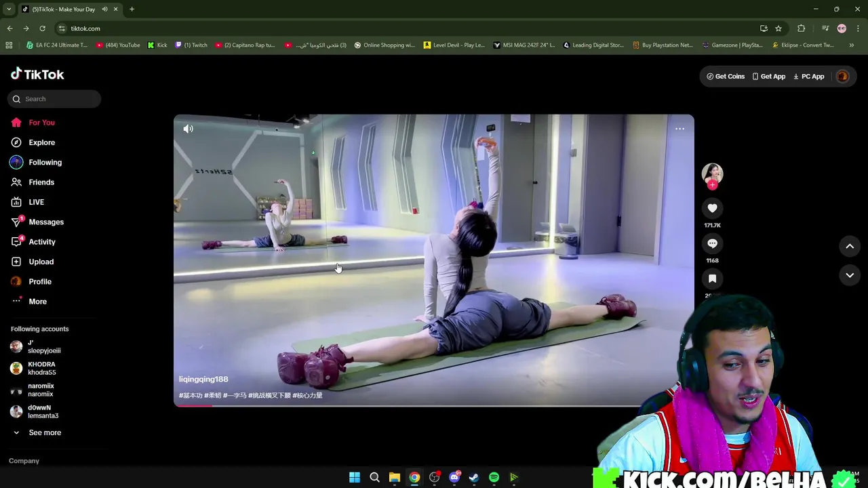Open the video's three-dot options menu
Image resolution: width=868 pixels, height=488 pixels.
(679, 129)
